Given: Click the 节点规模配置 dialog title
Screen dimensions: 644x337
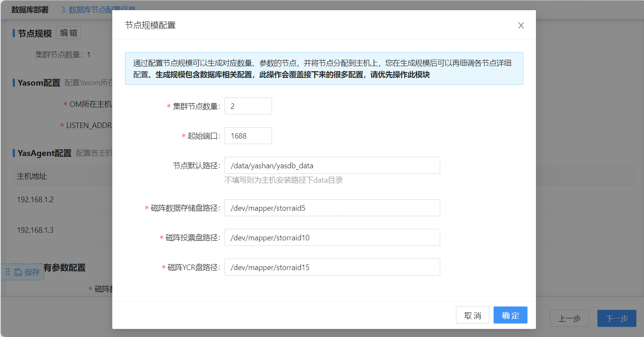Looking at the screenshot, I should (150, 25).
